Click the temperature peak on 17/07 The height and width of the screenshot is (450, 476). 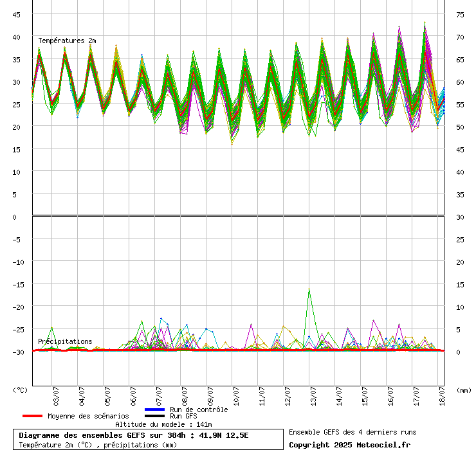(x=425, y=22)
